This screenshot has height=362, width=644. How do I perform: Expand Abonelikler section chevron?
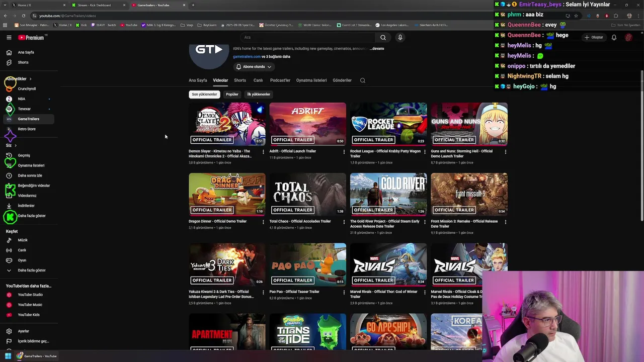click(30, 79)
